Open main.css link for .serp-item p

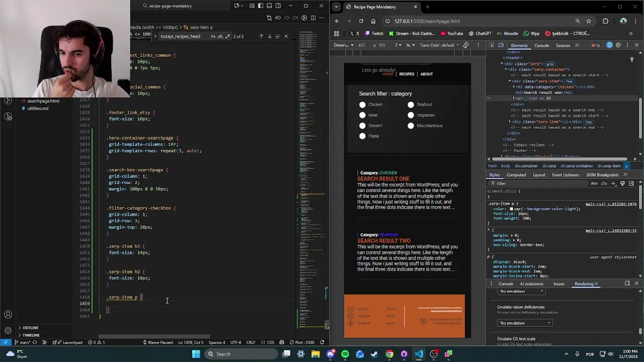click(x=611, y=205)
